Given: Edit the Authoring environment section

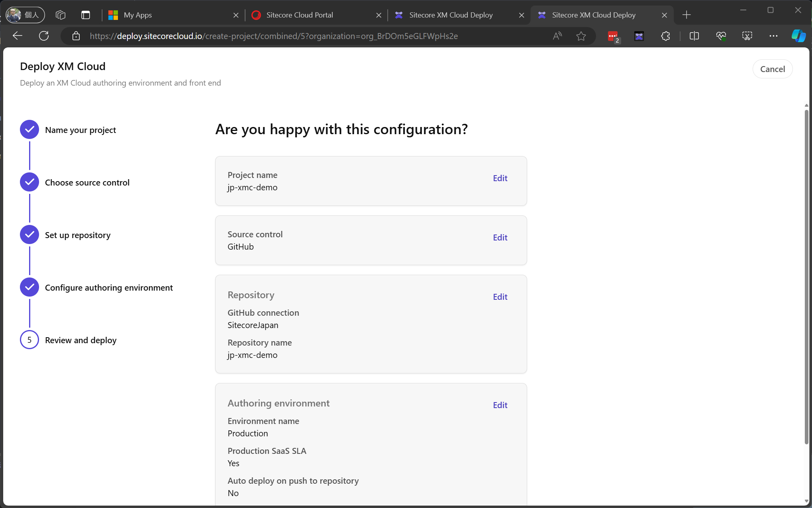Looking at the screenshot, I should tap(500, 405).
